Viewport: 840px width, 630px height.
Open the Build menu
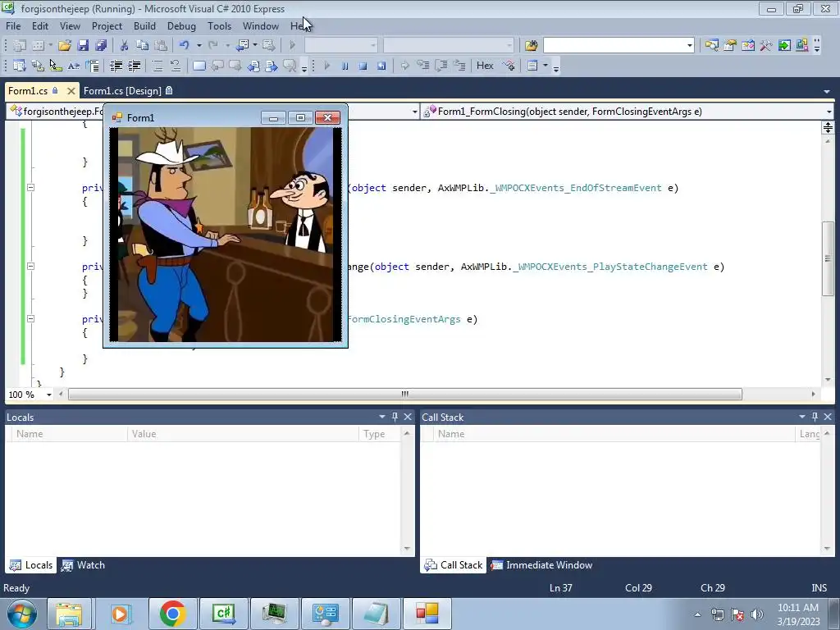pos(144,25)
